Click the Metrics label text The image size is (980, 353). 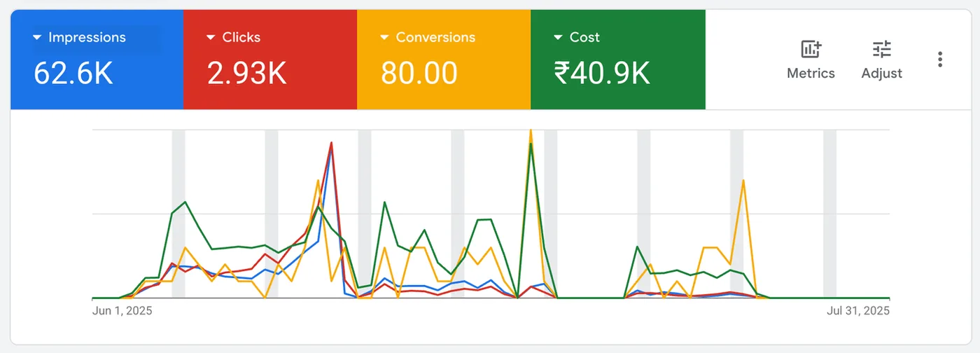click(811, 74)
